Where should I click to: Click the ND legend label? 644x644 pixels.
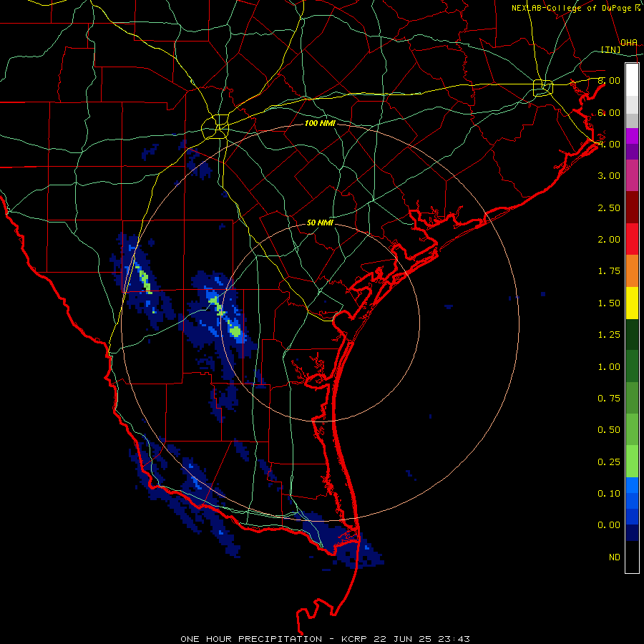(x=615, y=557)
